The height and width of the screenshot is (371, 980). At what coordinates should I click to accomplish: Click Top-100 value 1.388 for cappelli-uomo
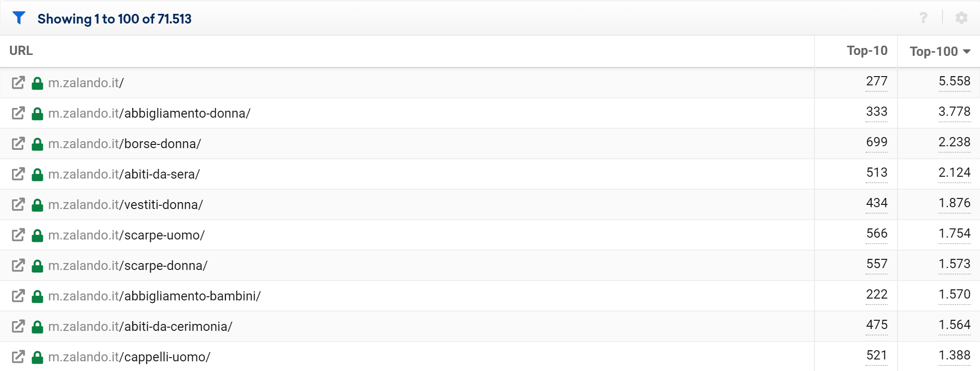954,355
